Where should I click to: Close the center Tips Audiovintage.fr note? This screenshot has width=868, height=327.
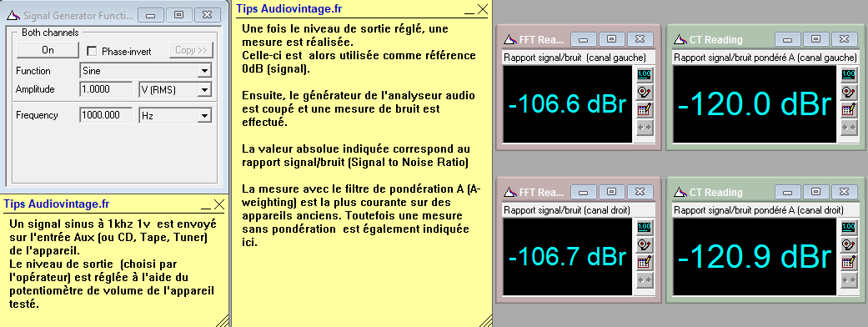(x=483, y=9)
